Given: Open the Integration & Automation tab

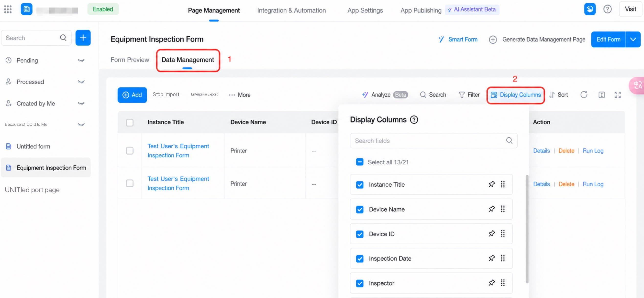Looking at the screenshot, I should tap(291, 10).
